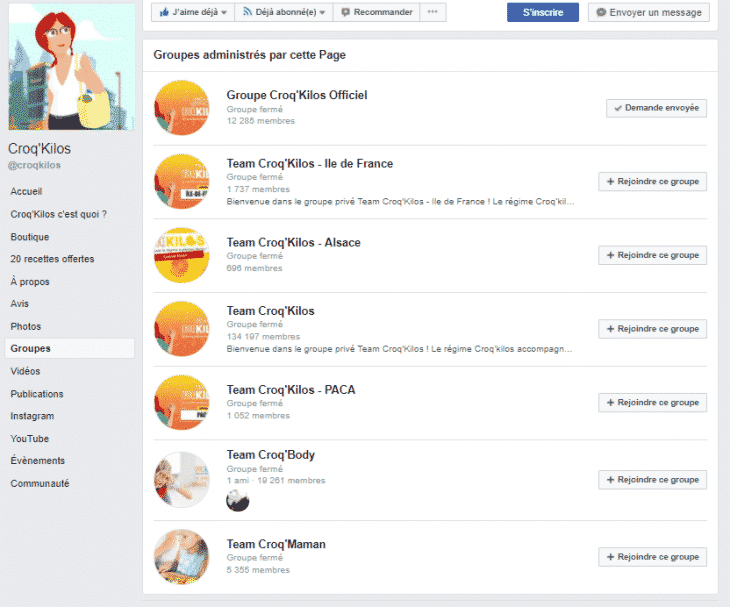Click Team Croq'Kilos - Ile de France avatar
This screenshot has height=607, width=730.
(x=182, y=181)
